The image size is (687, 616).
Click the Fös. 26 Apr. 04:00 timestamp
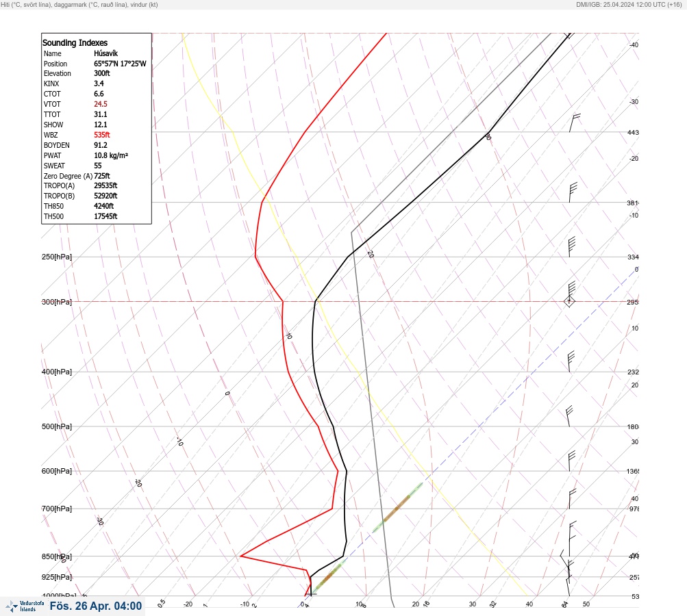point(95,606)
